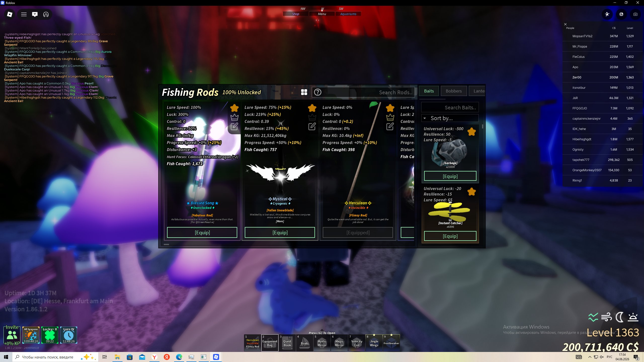Screen dimensions: 644x362
Task: Select the Jingle Wings hotbar slot
Action: tap(374, 343)
